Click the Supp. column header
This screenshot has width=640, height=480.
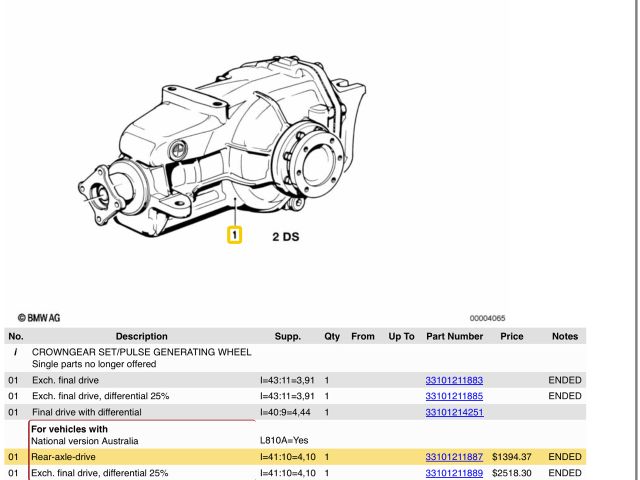tap(287, 337)
